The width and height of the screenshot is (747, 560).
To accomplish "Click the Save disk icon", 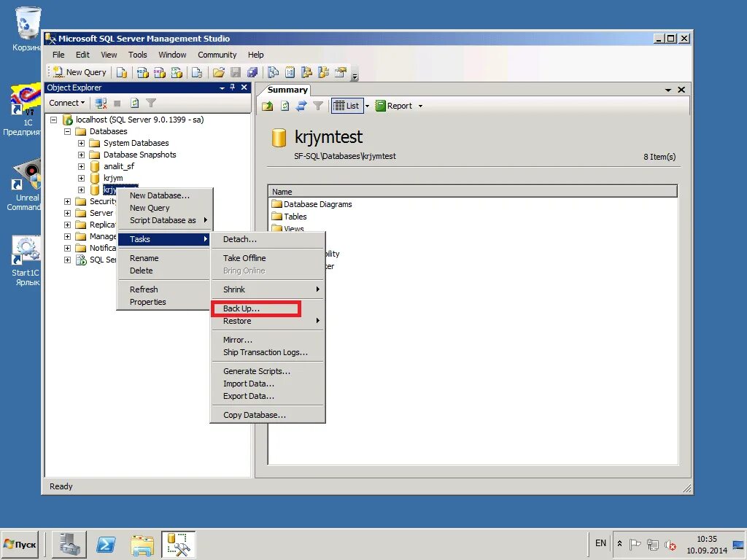I will (236, 72).
